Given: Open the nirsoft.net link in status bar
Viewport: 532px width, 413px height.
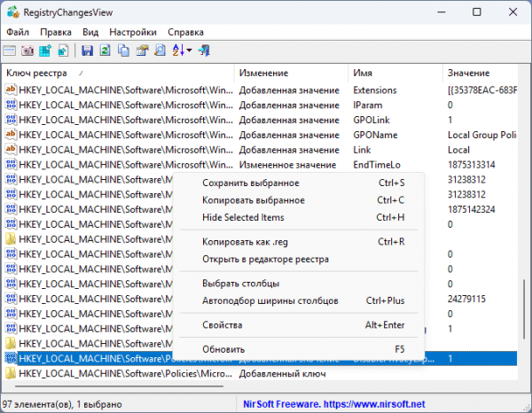Looking at the screenshot, I should point(374,404).
